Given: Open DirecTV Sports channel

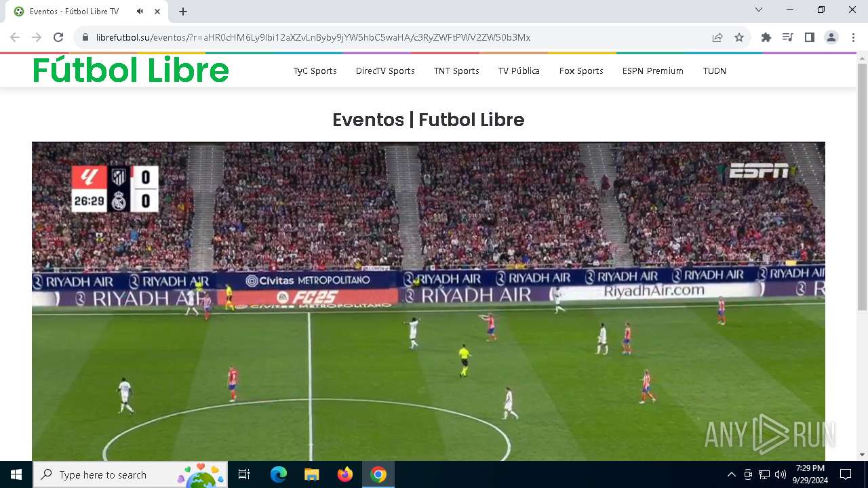Looking at the screenshot, I should click(x=385, y=70).
